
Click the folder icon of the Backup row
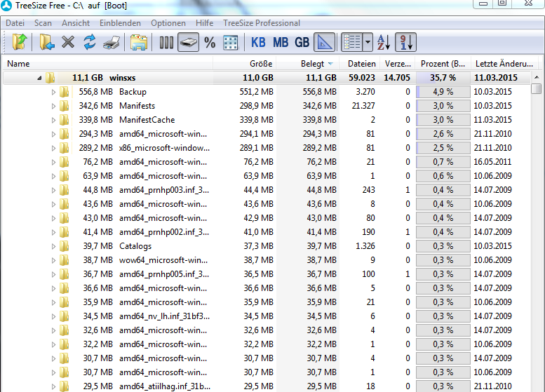(64, 92)
